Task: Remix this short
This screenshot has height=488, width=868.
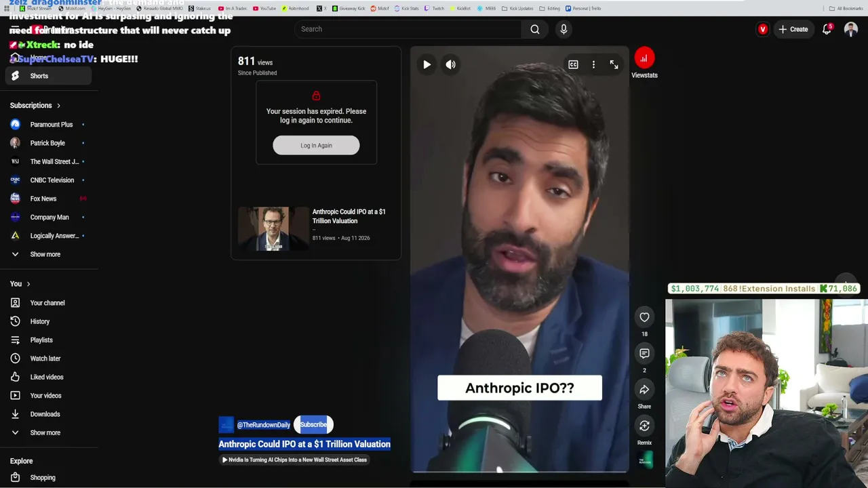Action: coord(644,426)
